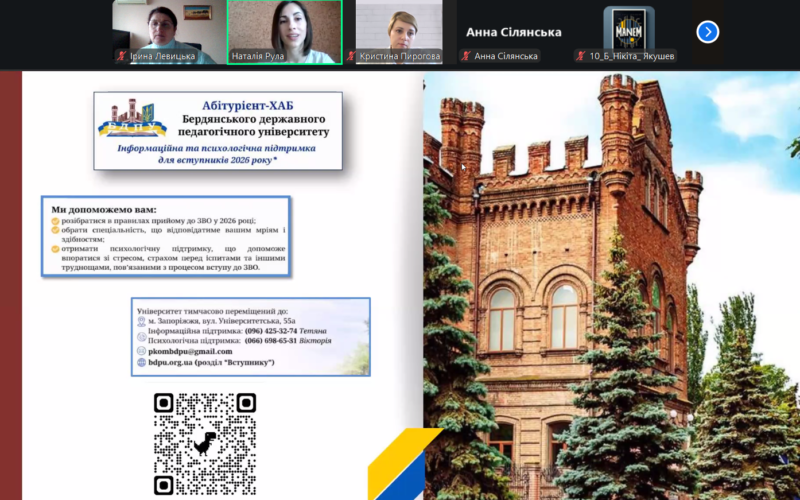Click the globe icon beside bdpu.org.ua
This screenshot has width=800, height=500.
(x=141, y=362)
